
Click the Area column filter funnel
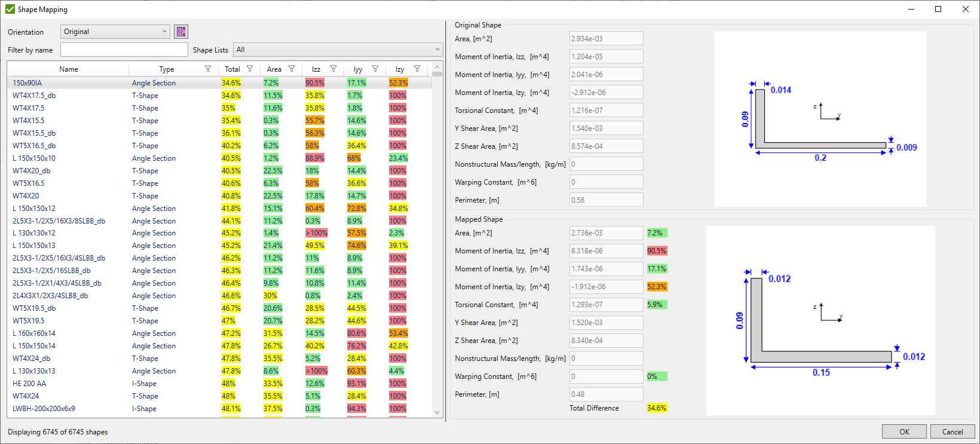tap(292, 69)
